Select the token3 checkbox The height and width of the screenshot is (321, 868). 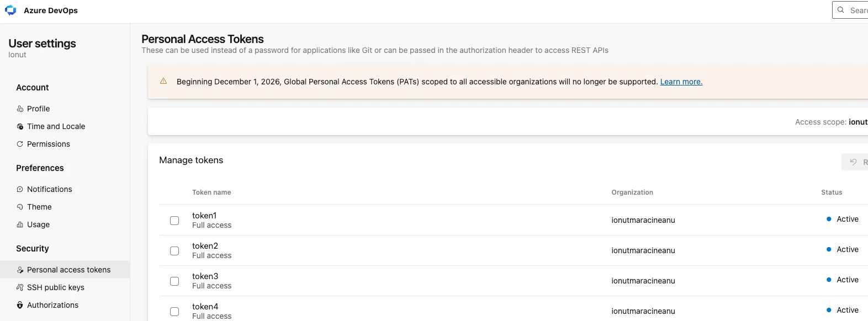[x=174, y=281]
